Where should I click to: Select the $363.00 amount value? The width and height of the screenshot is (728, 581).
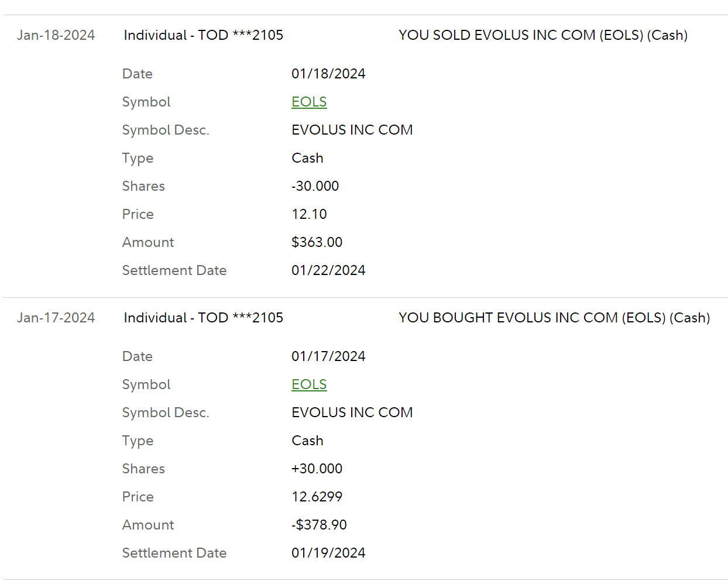[x=317, y=242]
